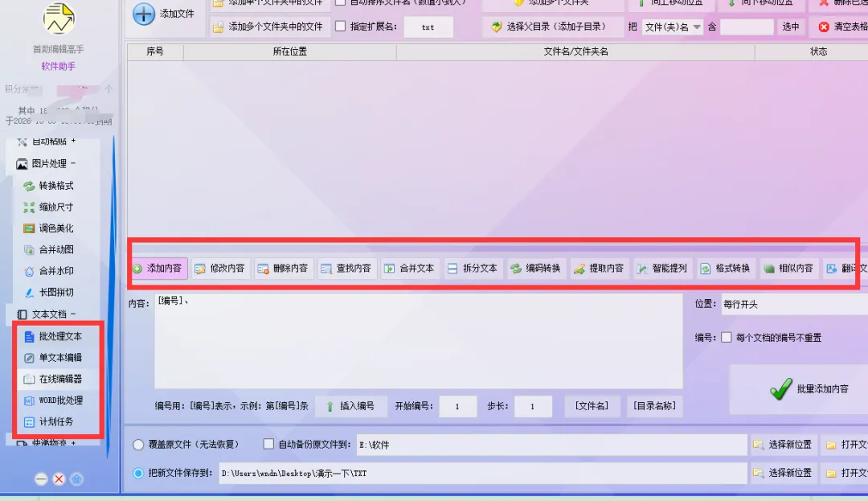Open 调色美化 in sidebar
The image size is (868, 501).
[48, 228]
